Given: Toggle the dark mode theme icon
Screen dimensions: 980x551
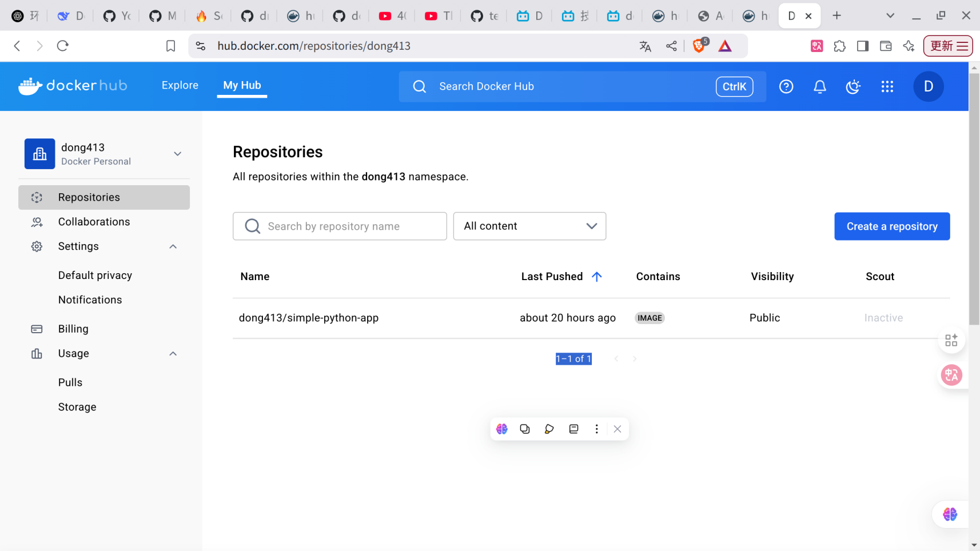Looking at the screenshot, I should [853, 86].
